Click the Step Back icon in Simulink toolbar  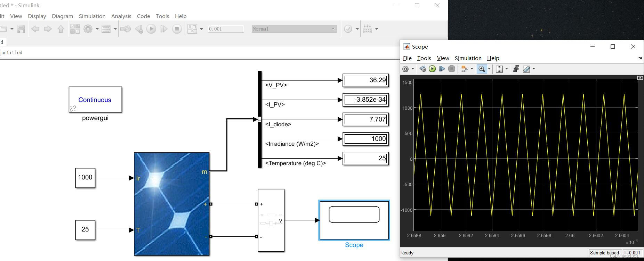(x=139, y=29)
